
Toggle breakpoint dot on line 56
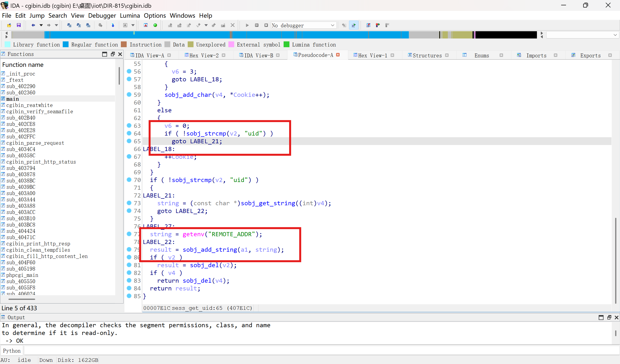(129, 71)
